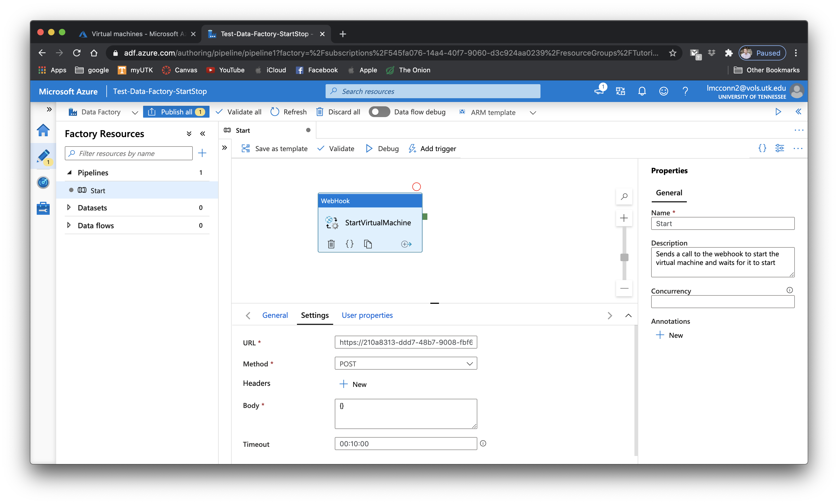Show Concurrency info tooltip icon
Screen dimensions: 838x504
(789, 290)
